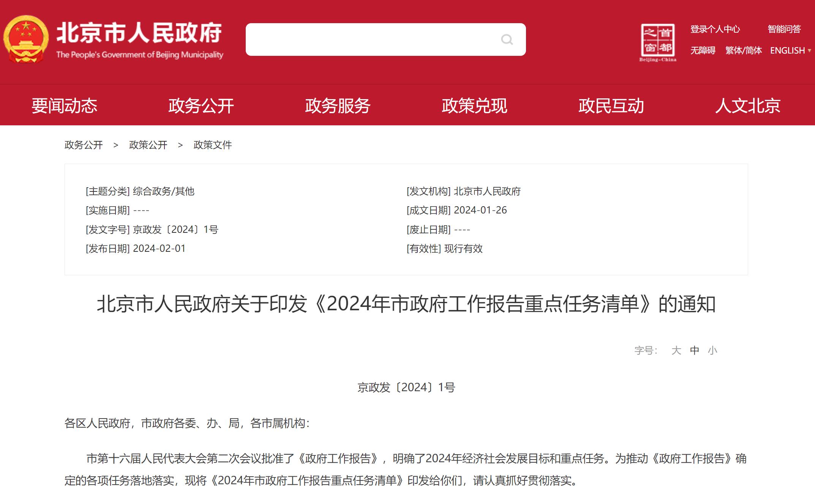Click the 各区人民政府 salutation line
815x504 pixels.
coord(187,423)
